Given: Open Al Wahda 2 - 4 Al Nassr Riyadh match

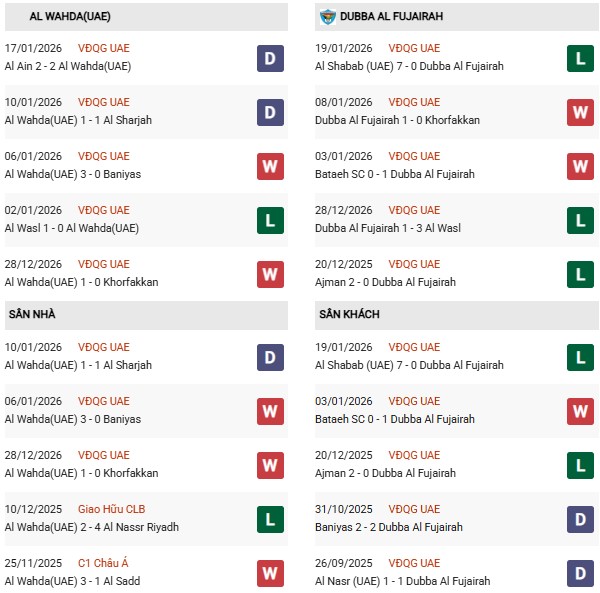Looking at the screenshot, I should (x=92, y=527).
